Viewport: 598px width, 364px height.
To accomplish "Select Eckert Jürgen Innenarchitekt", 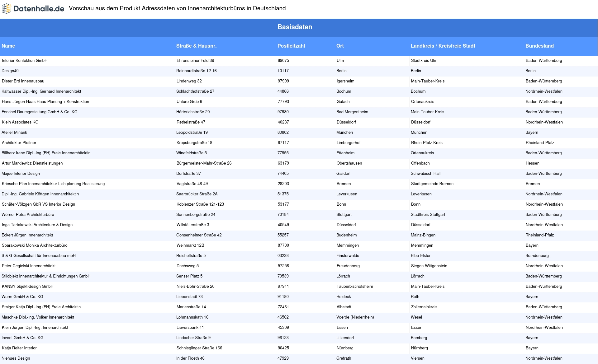I will pos(27,235).
